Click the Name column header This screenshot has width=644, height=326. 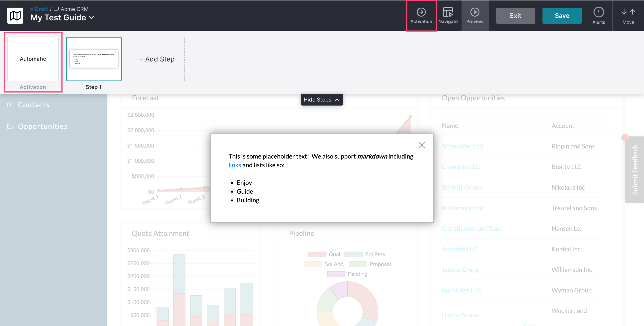click(x=450, y=126)
